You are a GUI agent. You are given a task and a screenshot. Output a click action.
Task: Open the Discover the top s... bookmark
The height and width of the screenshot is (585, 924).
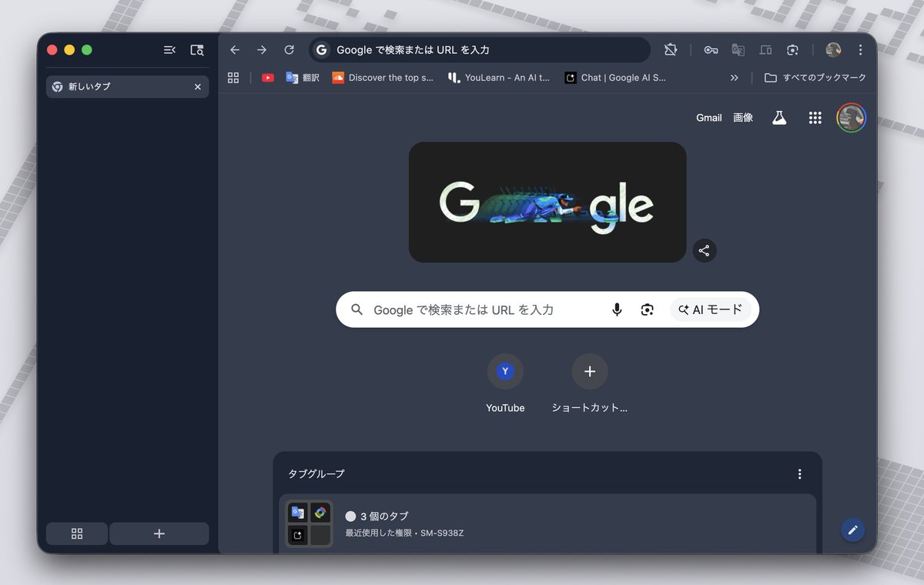[383, 78]
